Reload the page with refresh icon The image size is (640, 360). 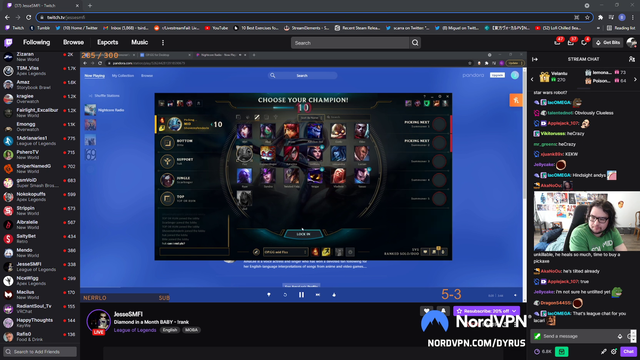(x=29, y=17)
